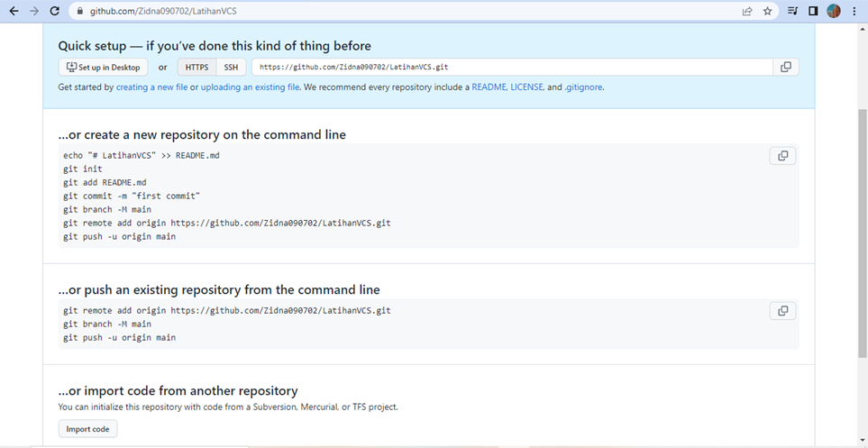
Task: Open the browser side panel icon
Action: 813,11
